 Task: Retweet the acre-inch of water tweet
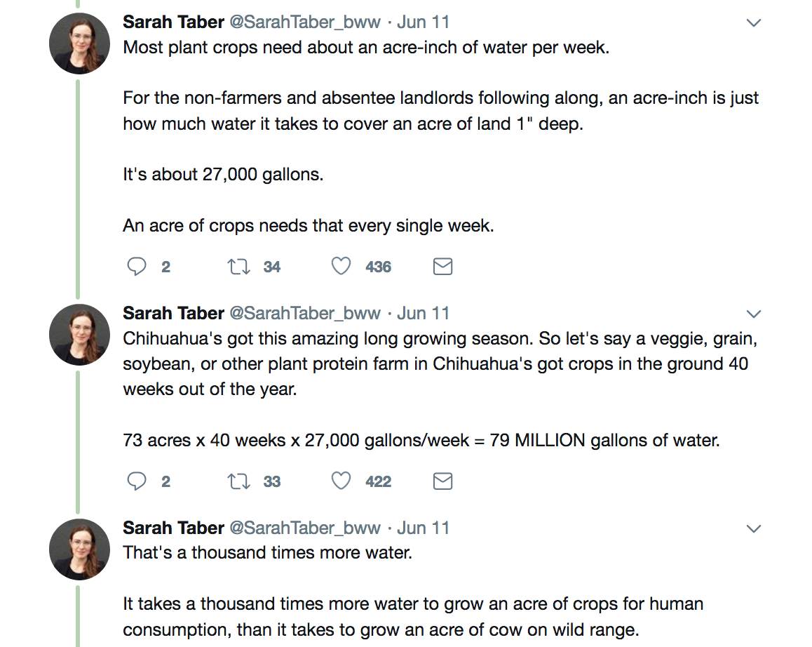pos(239,267)
